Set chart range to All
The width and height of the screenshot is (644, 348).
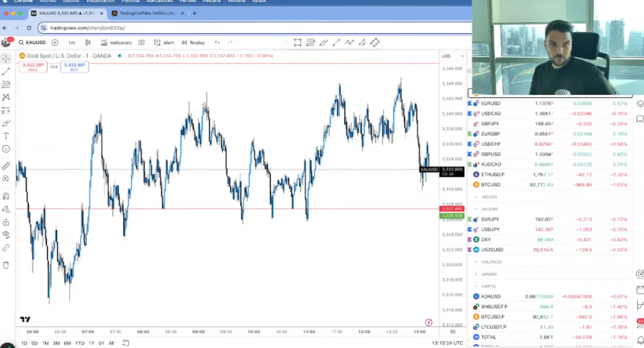pyautogui.click(x=111, y=343)
